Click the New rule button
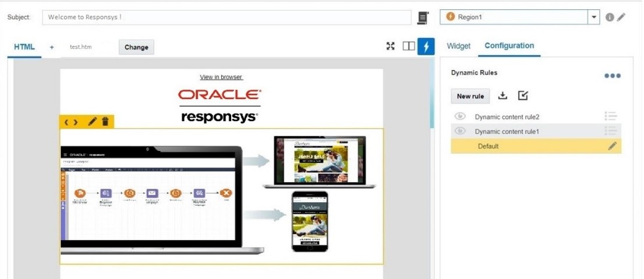Image resolution: width=644 pixels, height=279 pixels. click(470, 96)
